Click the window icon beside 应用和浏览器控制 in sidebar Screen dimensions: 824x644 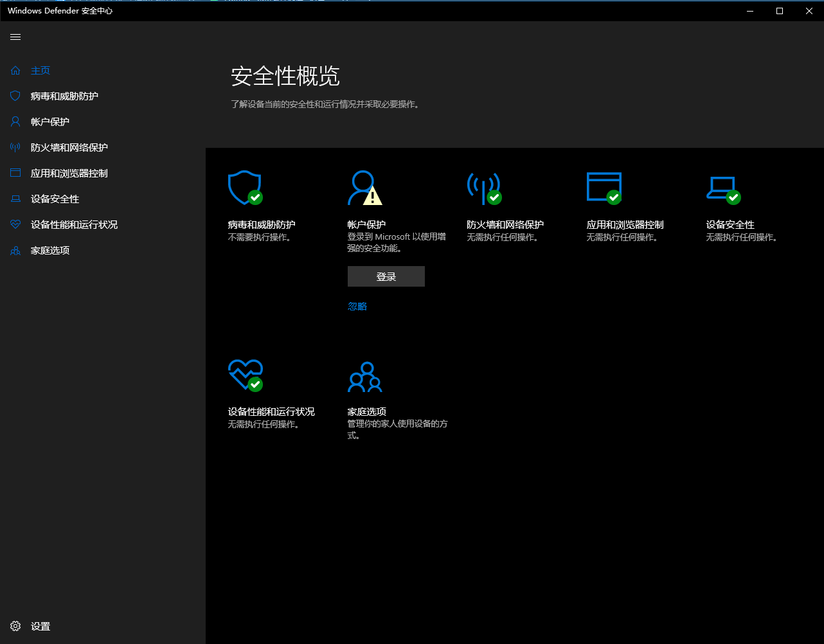15,173
